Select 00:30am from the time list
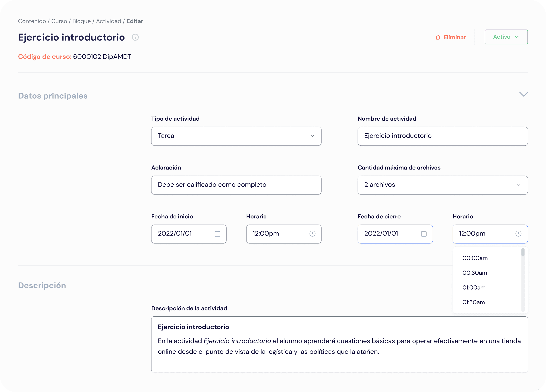Image resolution: width=546 pixels, height=392 pixels. pyautogui.click(x=475, y=273)
